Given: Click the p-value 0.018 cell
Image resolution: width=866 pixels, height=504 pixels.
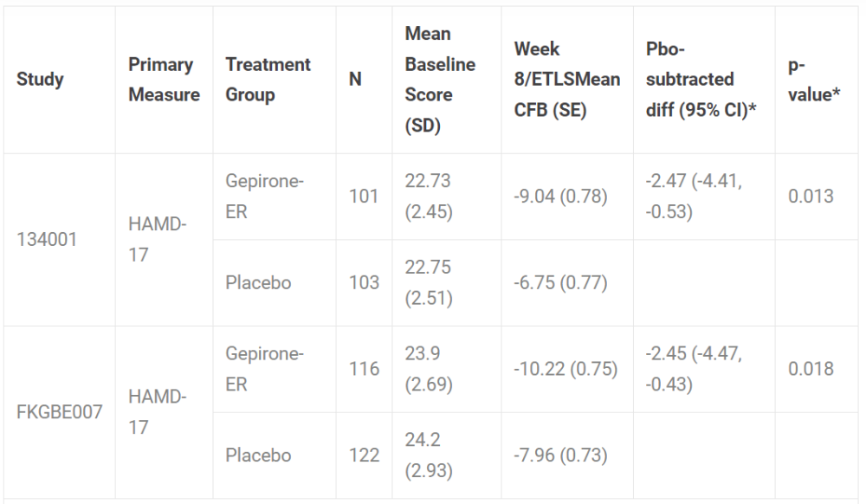Looking at the screenshot, I should coord(811,369).
